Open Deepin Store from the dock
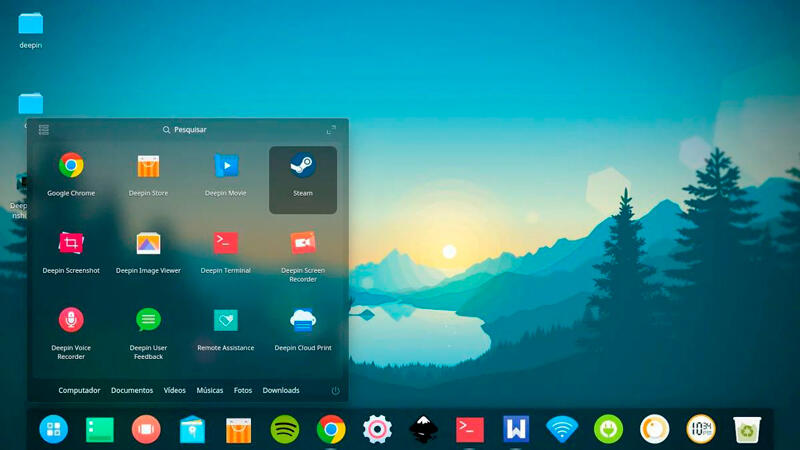 tap(238, 430)
